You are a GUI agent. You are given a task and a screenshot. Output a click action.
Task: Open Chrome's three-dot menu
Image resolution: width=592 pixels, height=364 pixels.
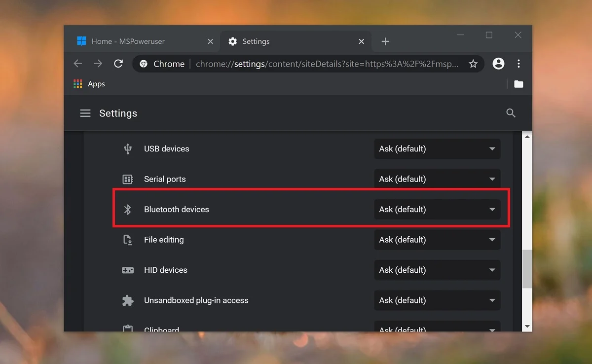[518, 64]
